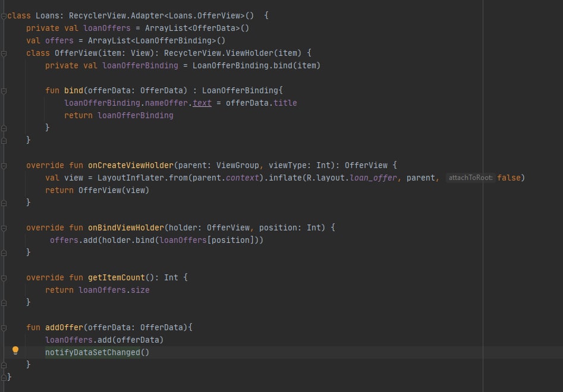Click the notifyDataSetChanged() call

coord(97,352)
